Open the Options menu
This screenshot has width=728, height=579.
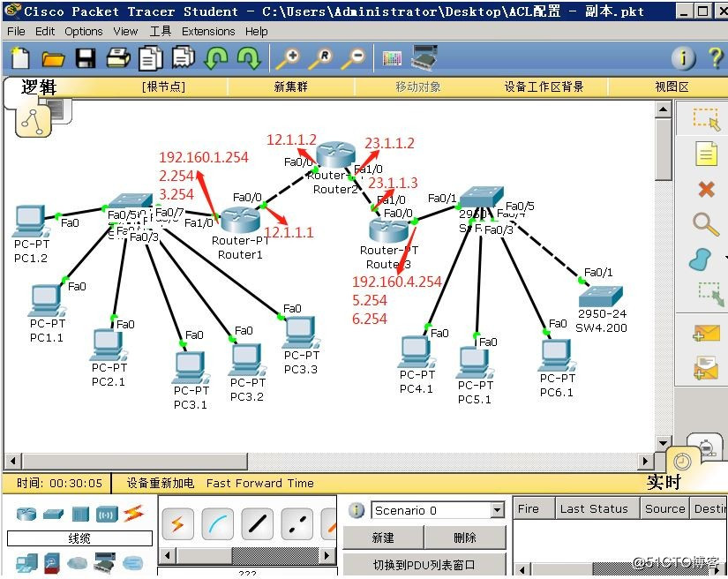click(84, 31)
